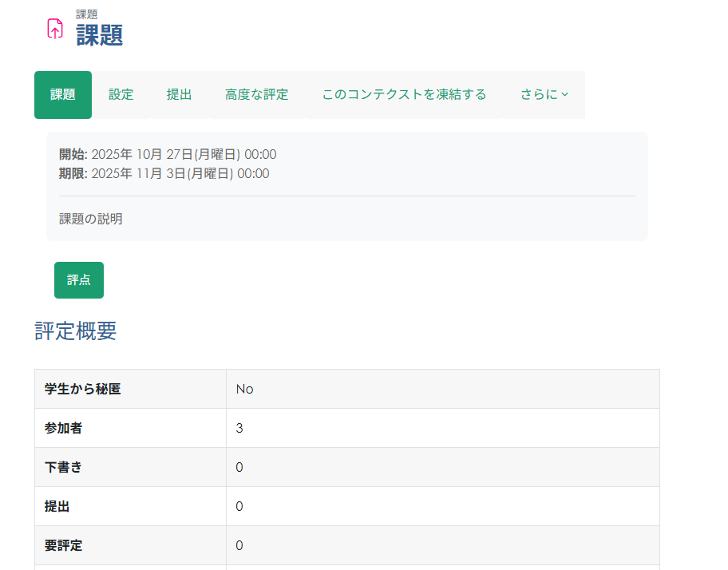Image resolution: width=728 pixels, height=570 pixels.
Task: Select the 高度な評定 tab
Action: click(x=256, y=95)
